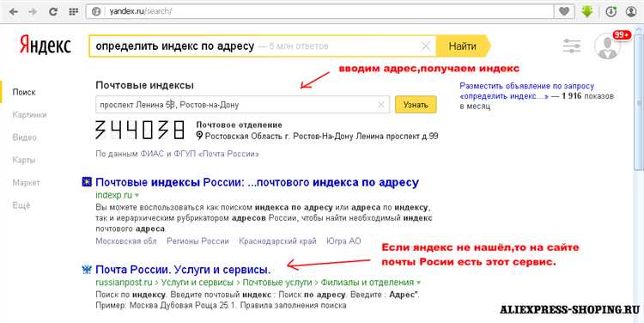Click the Узнать button

pos(416,105)
